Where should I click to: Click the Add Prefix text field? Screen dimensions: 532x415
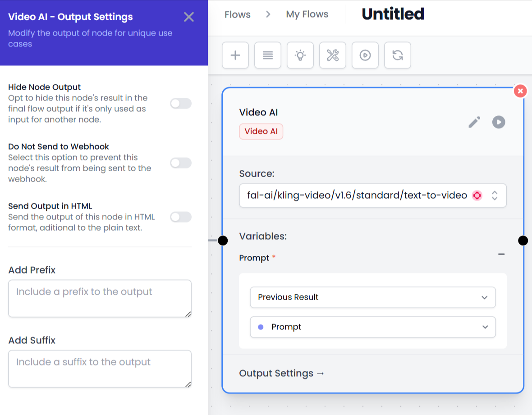click(x=100, y=298)
